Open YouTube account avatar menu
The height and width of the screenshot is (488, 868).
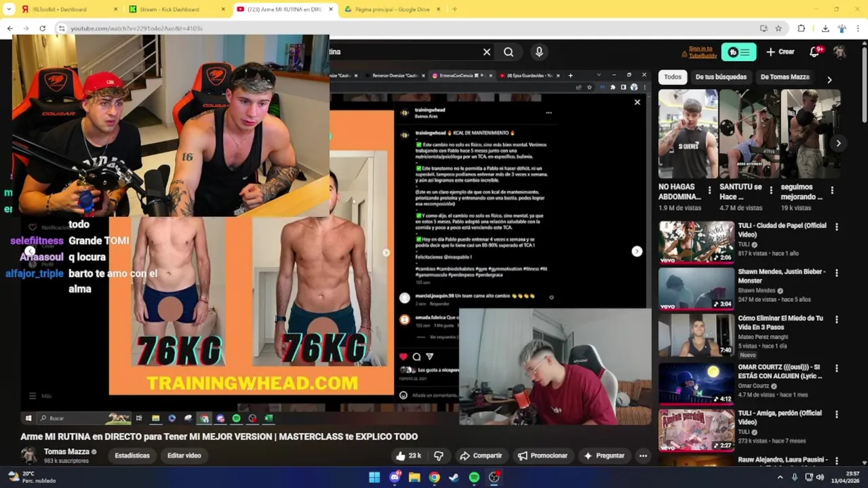point(840,52)
